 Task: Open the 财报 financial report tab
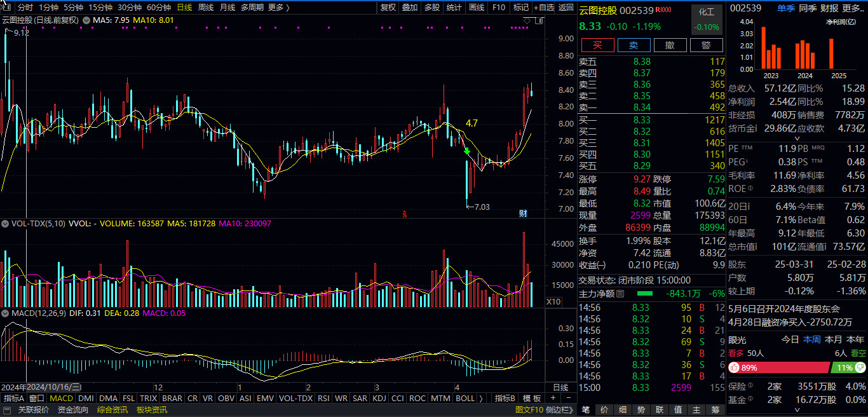tap(829, 8)
